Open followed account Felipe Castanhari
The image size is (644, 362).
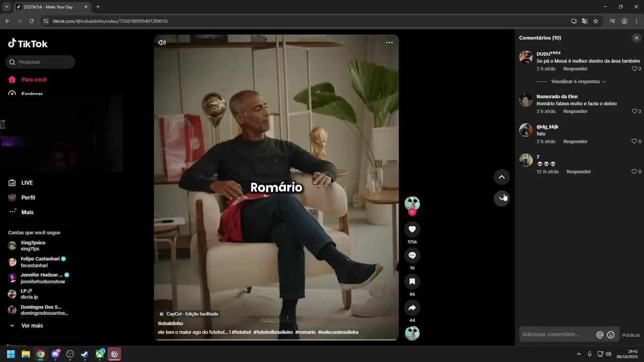[37, 262]
